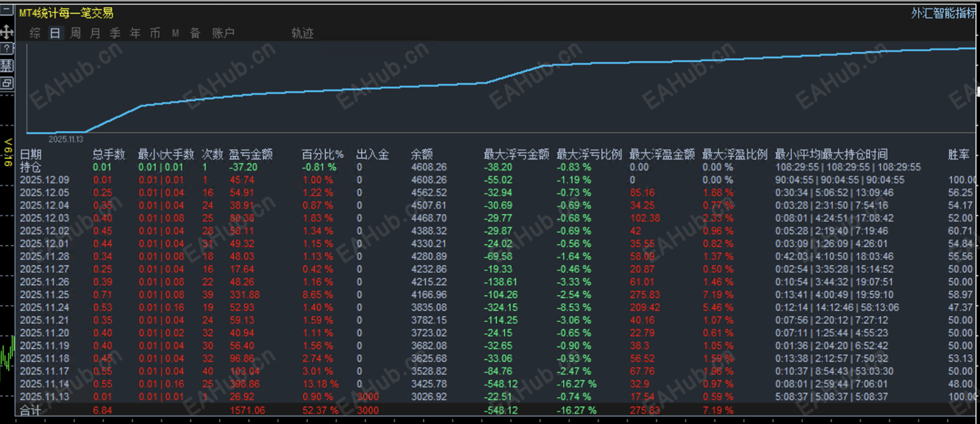Screen dimensions: 980x424
Task: Select the 2025.12.03 date row
Action: [x=44, y=218]
